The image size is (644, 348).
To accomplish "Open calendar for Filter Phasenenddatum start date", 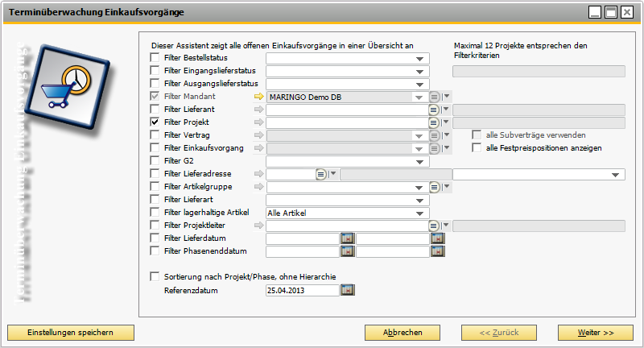I will tap(348, 251).
